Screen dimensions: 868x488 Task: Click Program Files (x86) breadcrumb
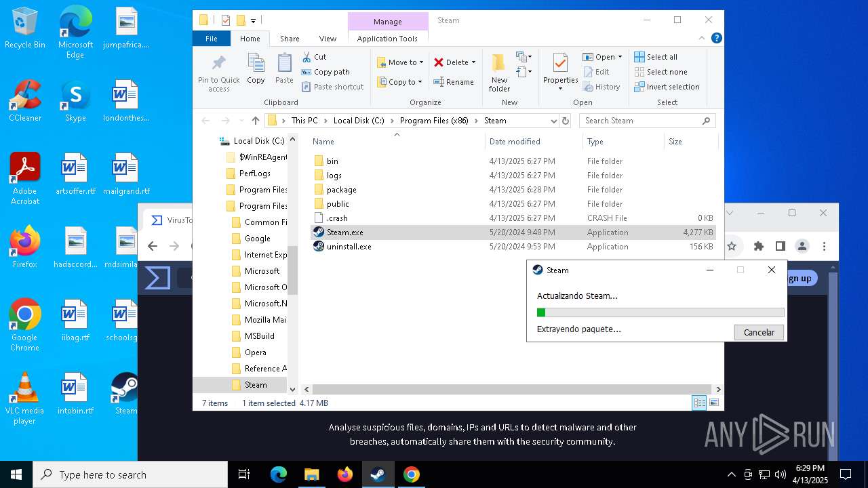433,121
